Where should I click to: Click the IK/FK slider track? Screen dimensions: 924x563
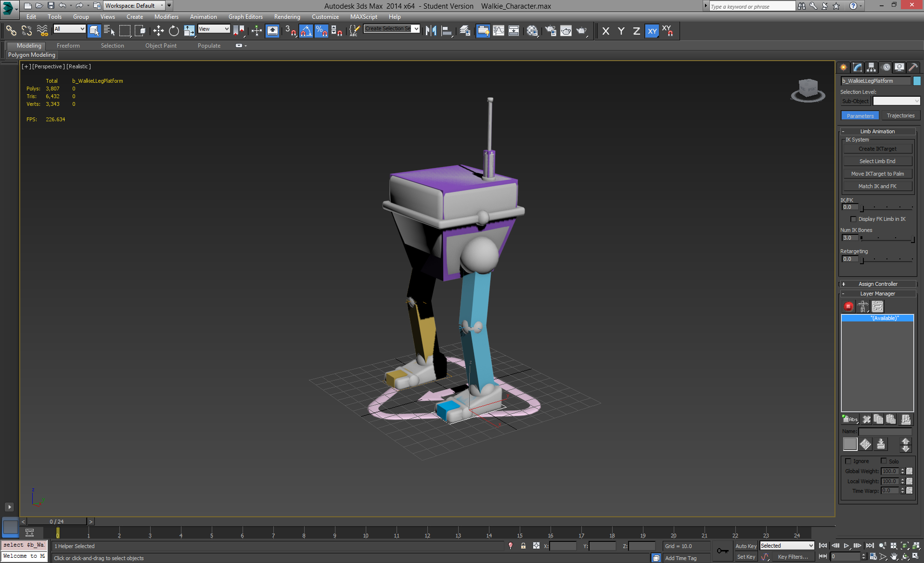click(x=887, y=208)
